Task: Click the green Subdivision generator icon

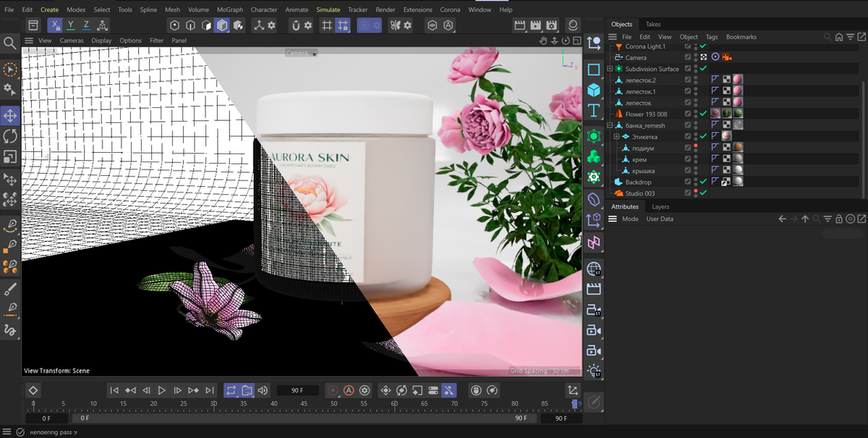Action: (x=594, y=135)
